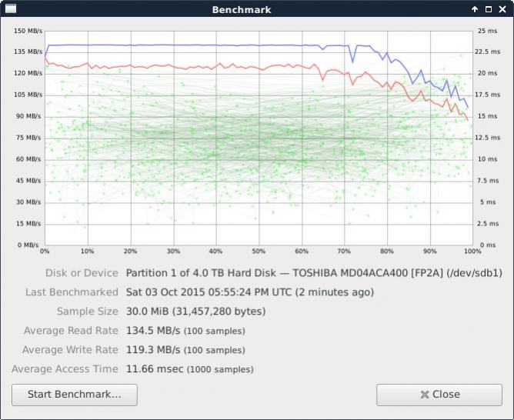Select the 119.3 MB/s average write rate value
Screen dimensions: 514x420
tap(153, 350)
